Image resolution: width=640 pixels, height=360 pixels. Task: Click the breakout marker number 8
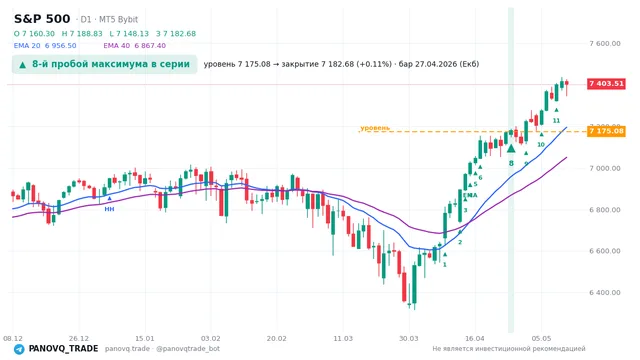pyautogui.click(x=511, y=163)
